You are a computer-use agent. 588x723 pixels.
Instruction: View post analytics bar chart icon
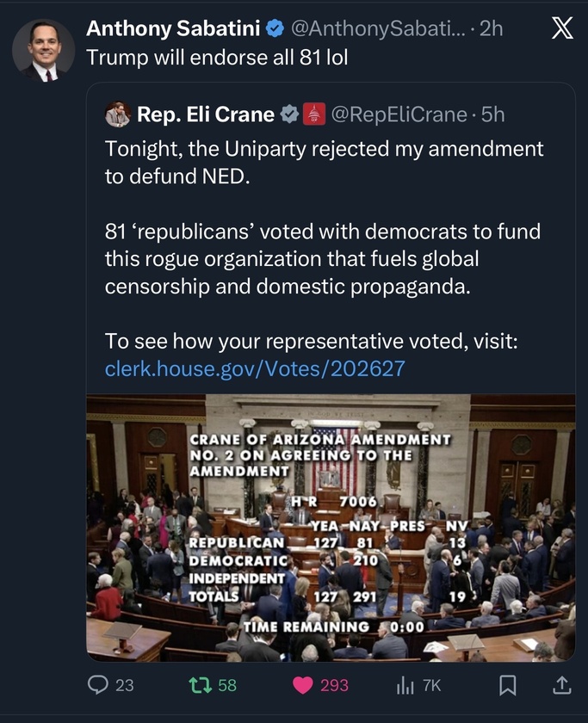[405, 684]
